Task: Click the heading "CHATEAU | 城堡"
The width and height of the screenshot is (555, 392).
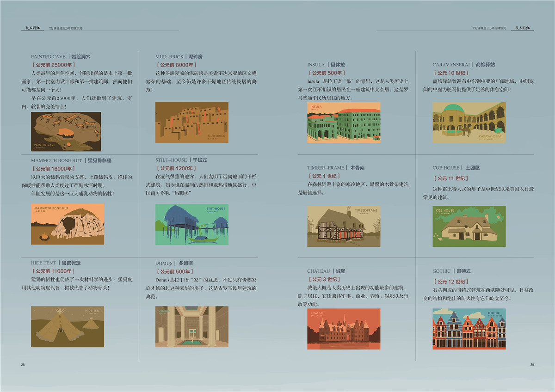Action: tap(326, 271)
